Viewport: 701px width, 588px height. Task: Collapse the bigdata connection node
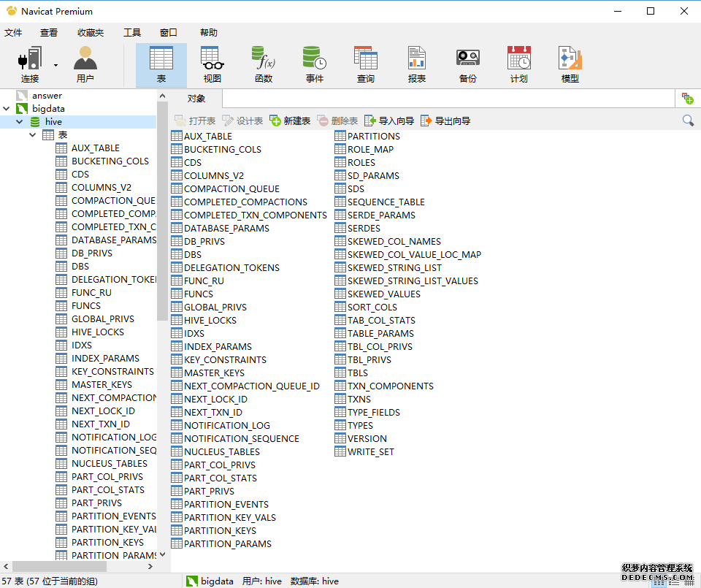7,109
